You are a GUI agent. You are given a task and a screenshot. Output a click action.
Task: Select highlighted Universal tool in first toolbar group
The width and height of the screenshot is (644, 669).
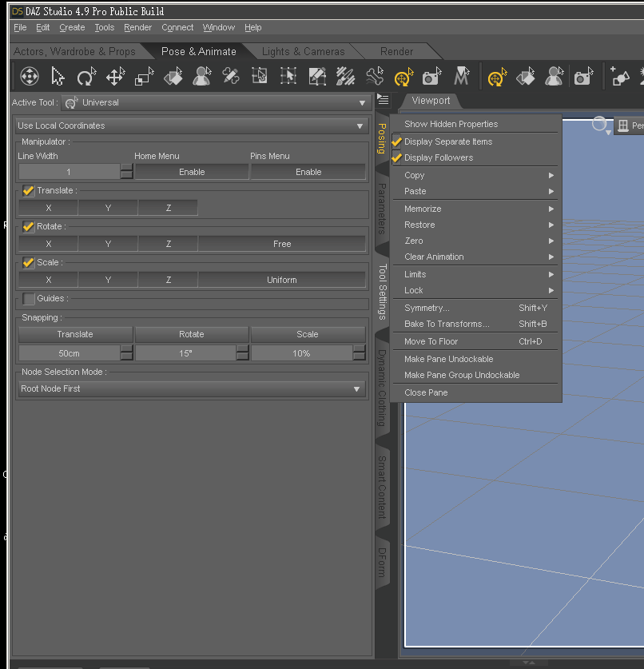[x=403, y=77]
